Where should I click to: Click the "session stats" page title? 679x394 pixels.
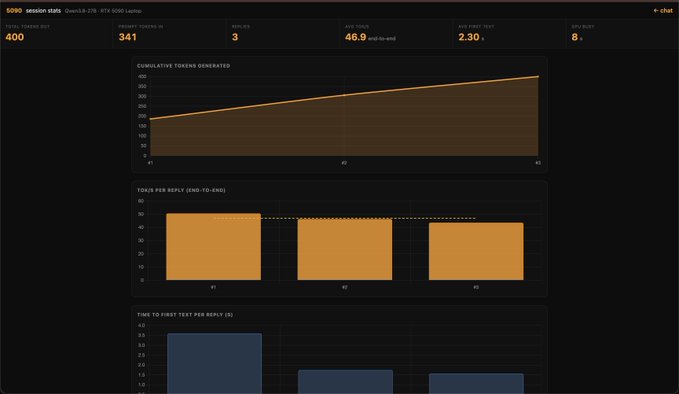coord(43,10)
